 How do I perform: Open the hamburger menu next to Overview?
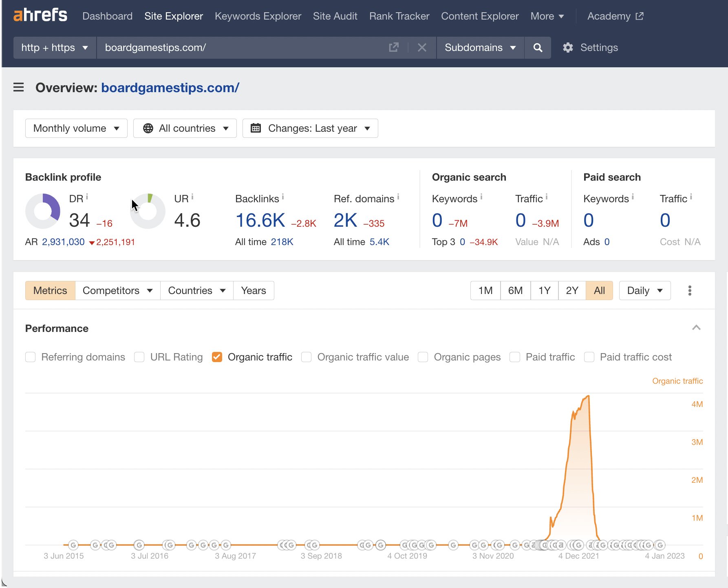[x=18, y=87]
